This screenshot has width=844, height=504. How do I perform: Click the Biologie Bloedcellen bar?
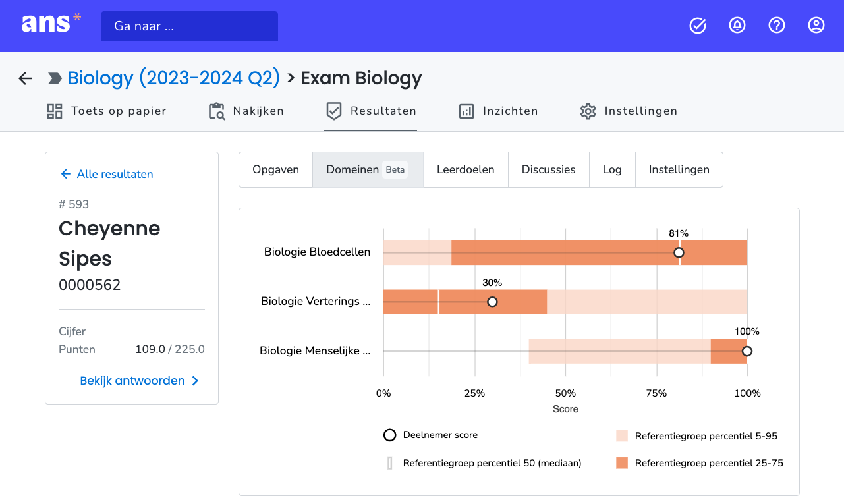click(x=565, y=252)
